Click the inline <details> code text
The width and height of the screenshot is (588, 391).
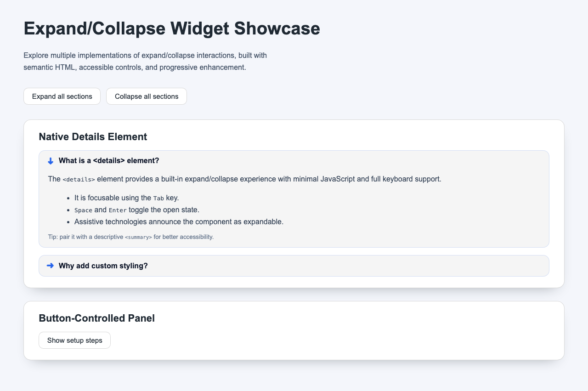[79, 179]
